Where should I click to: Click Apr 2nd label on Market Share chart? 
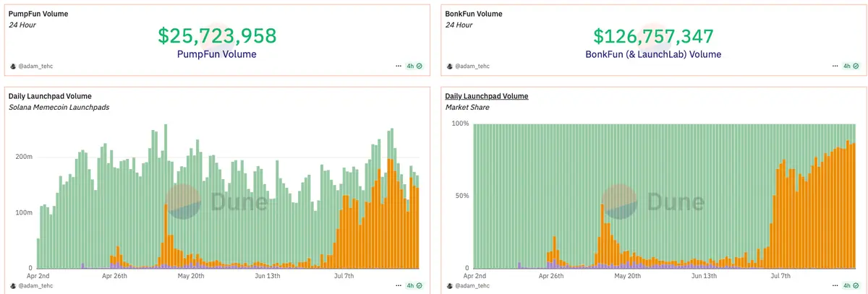click(475, 275)
